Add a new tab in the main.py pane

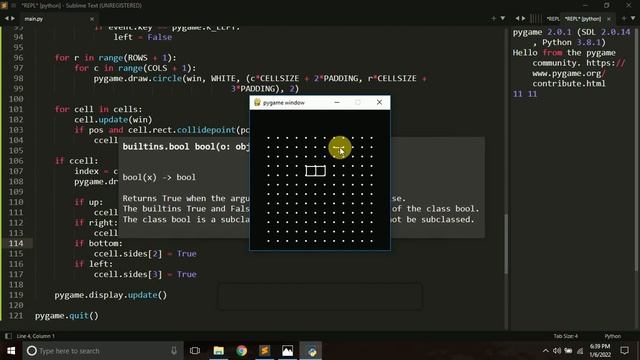(x=493, y=18)
